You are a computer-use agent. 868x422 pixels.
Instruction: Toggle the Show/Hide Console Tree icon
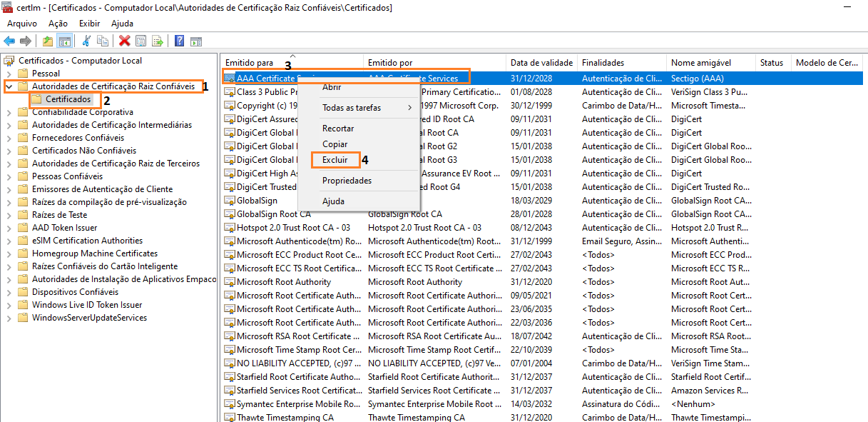[64, 41]
